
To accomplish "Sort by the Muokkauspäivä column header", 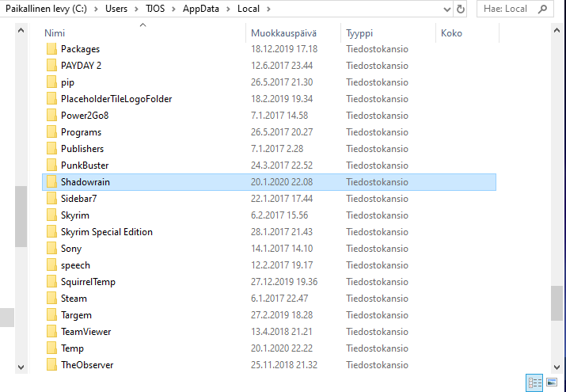I will [x=283, y=33].
